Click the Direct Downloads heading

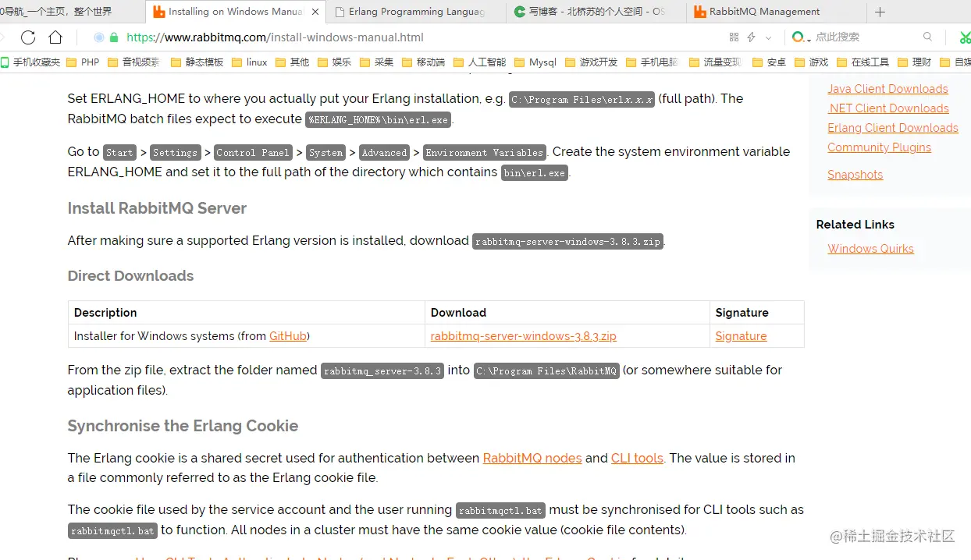[130, 275]
